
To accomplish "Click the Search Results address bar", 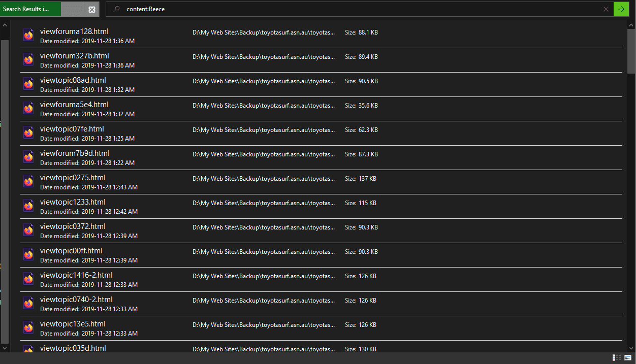I will 42,9.
